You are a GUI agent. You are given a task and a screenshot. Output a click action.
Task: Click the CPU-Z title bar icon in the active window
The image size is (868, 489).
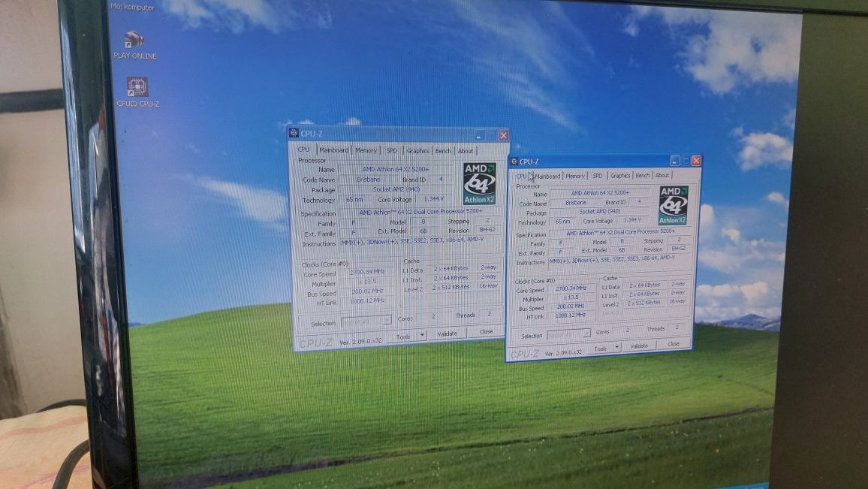[x=514, y=161]
